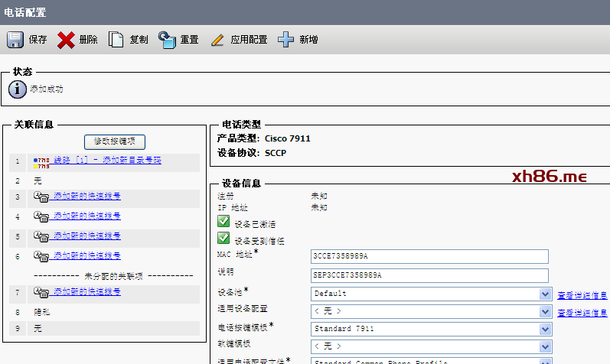Open the 软键模板 dropdown
This screenshot has width=610, height=364.
tap(545, 346)
